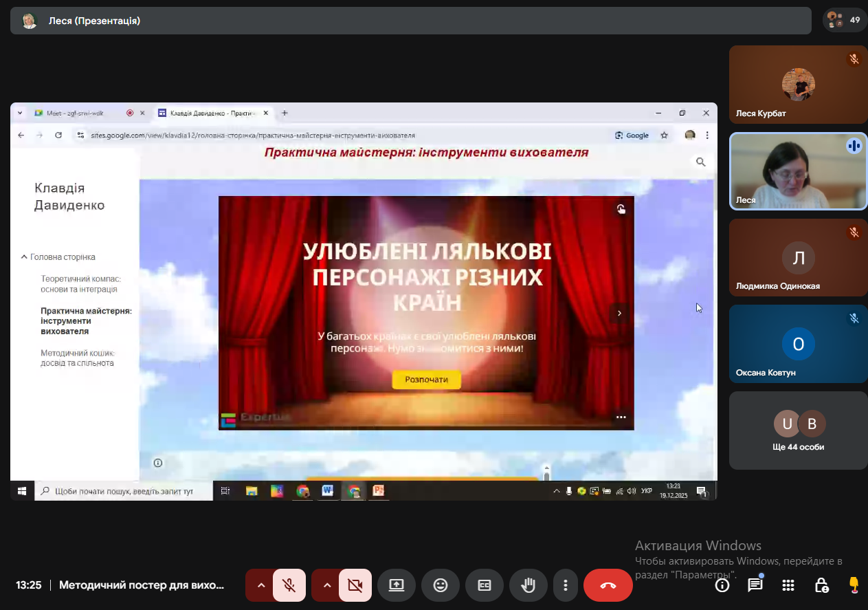868x610 pixels.
Task: Leave the call with red hang-up button
Action: point(608,585)
